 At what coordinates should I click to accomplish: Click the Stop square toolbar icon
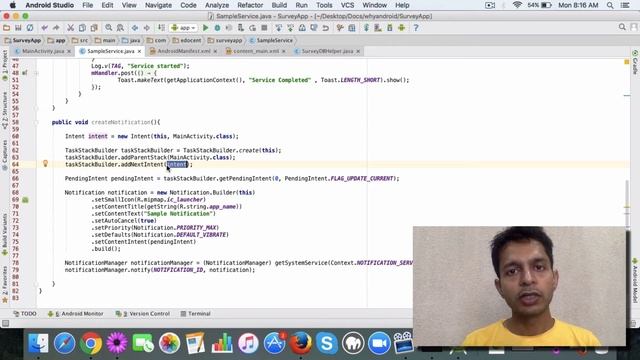click(x=264, y=28)
